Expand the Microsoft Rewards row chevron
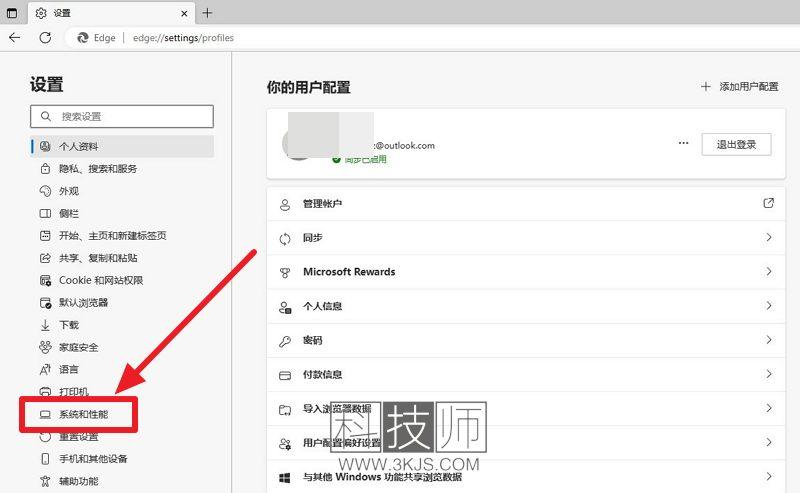 (x=768, y=272)
